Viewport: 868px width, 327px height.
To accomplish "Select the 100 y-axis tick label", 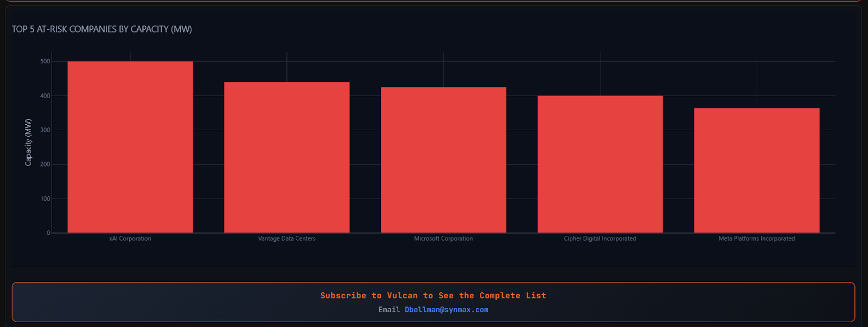I will pyautogui.click(x=45, y=199).
